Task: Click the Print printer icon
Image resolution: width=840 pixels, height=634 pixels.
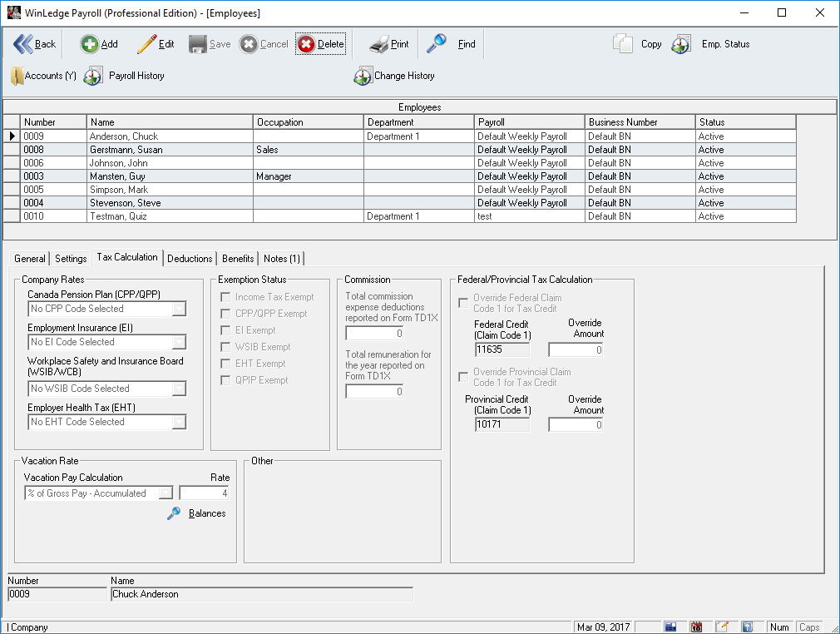Action: tap(378, 44)
